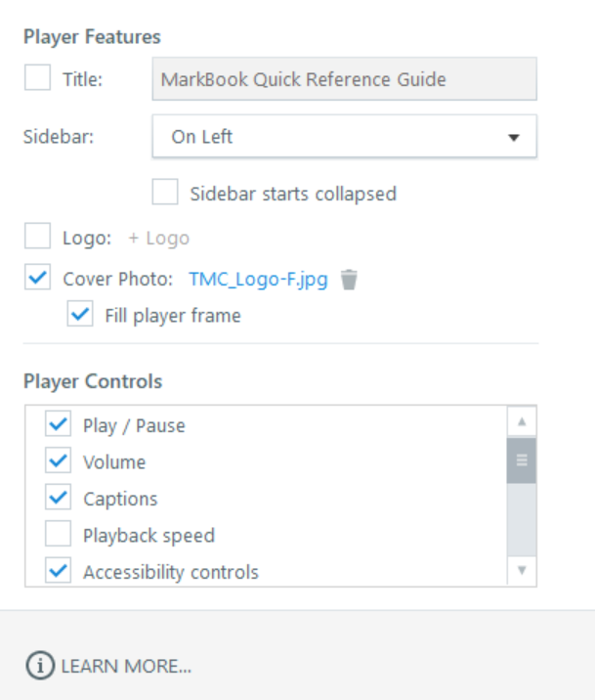Click the MarkBook title text field
Image resolution: width=595 pixels, height=700 pixels.
pyautogui.click(x=344, y=79)
